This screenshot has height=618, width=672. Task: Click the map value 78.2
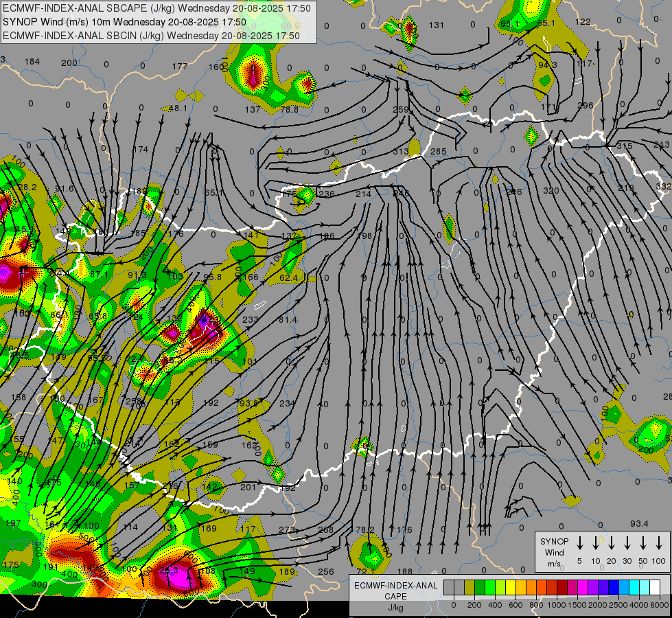click(x=365, y=530)
